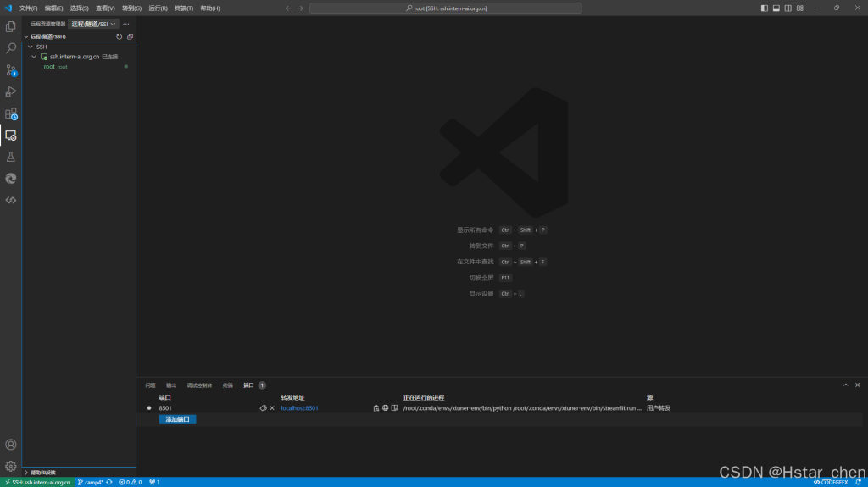
Task: Open the Accounts icon
Action: click(x=10, y=445)
